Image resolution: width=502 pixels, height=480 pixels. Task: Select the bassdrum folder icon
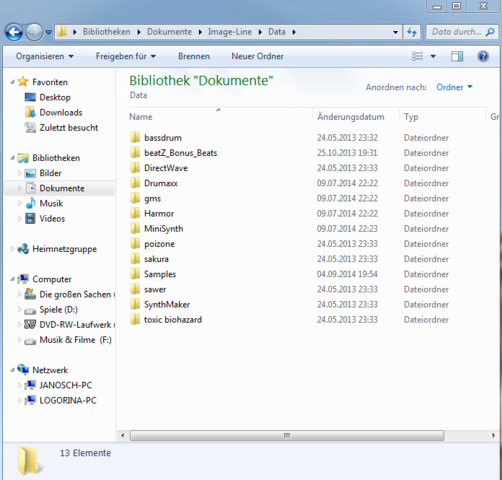click(135, 137)
